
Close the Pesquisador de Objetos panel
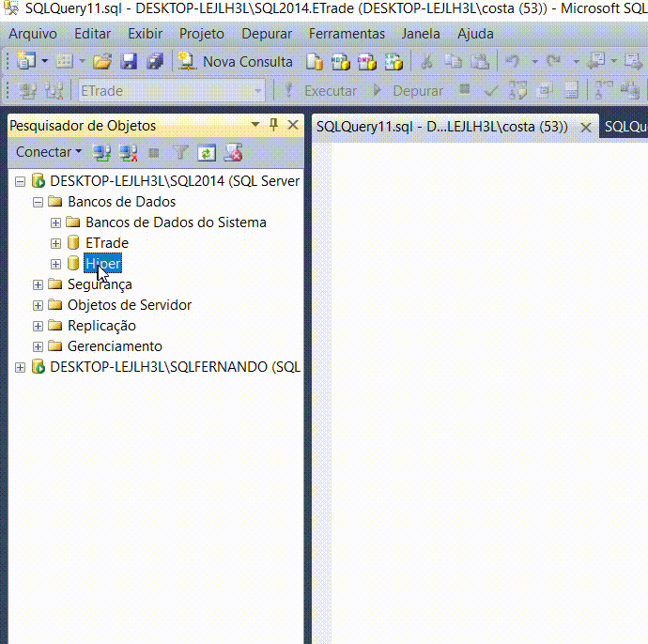click(x=293, y=124)
